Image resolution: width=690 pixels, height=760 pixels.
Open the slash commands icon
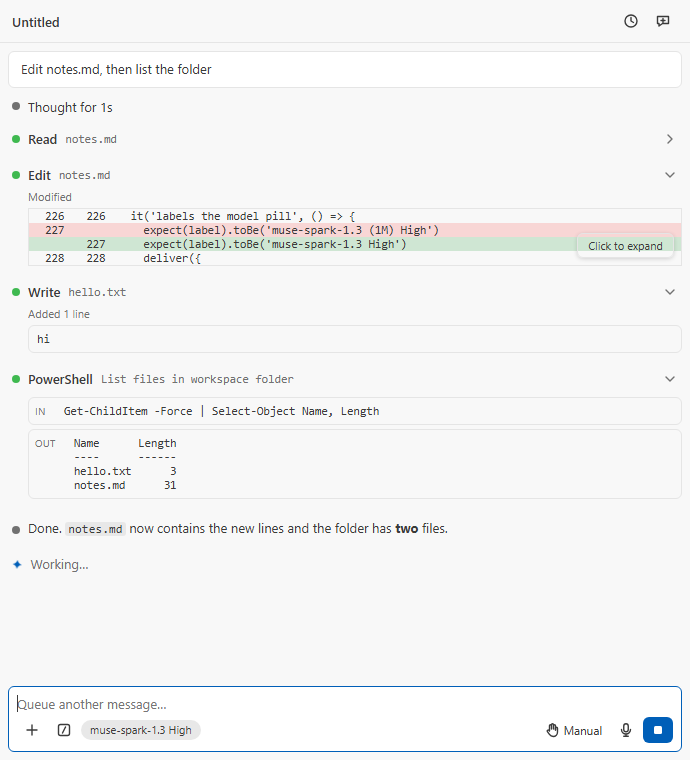pos(64,730)
